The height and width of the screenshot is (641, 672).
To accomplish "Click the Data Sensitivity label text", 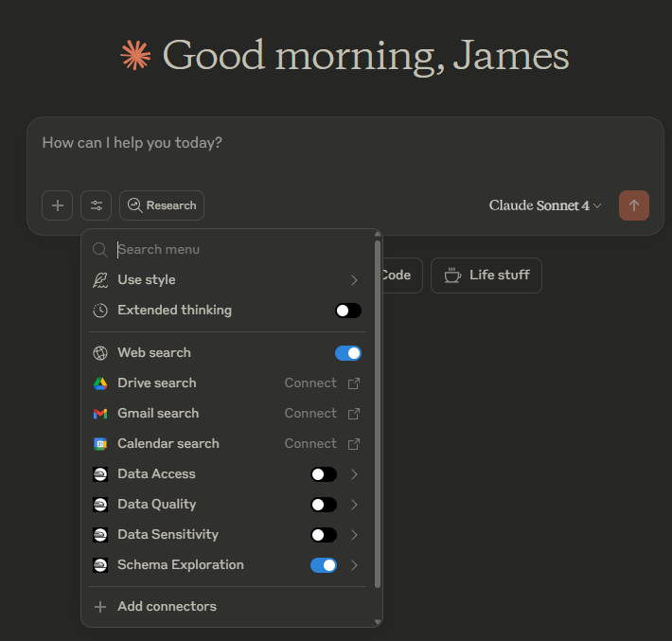I will [168, 535].
